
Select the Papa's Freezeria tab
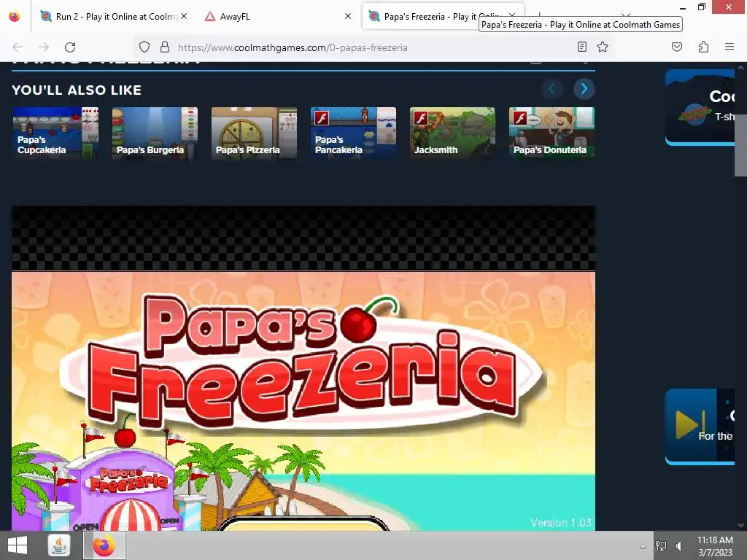tap(443, 17)
